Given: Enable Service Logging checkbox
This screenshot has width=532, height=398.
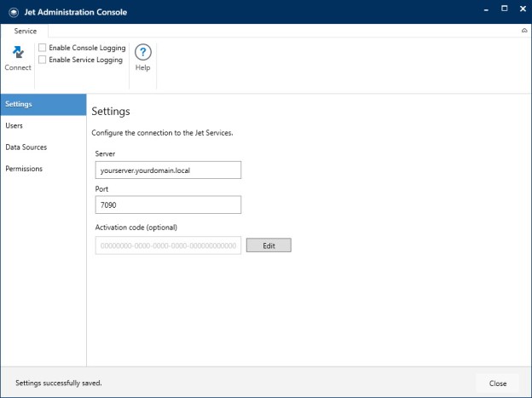Looking at the screenshot, I should [42, 60].
